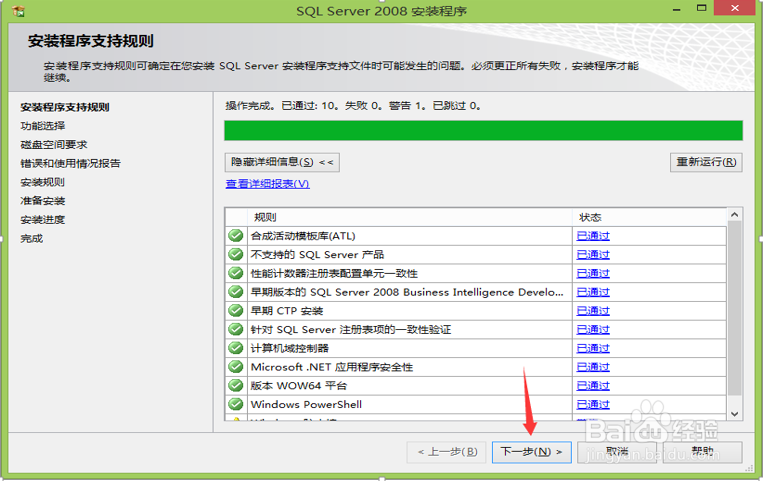Select the 版本 WOW64 平台 rule text
The image size is (763, 481).
click(x=299, y=386)
